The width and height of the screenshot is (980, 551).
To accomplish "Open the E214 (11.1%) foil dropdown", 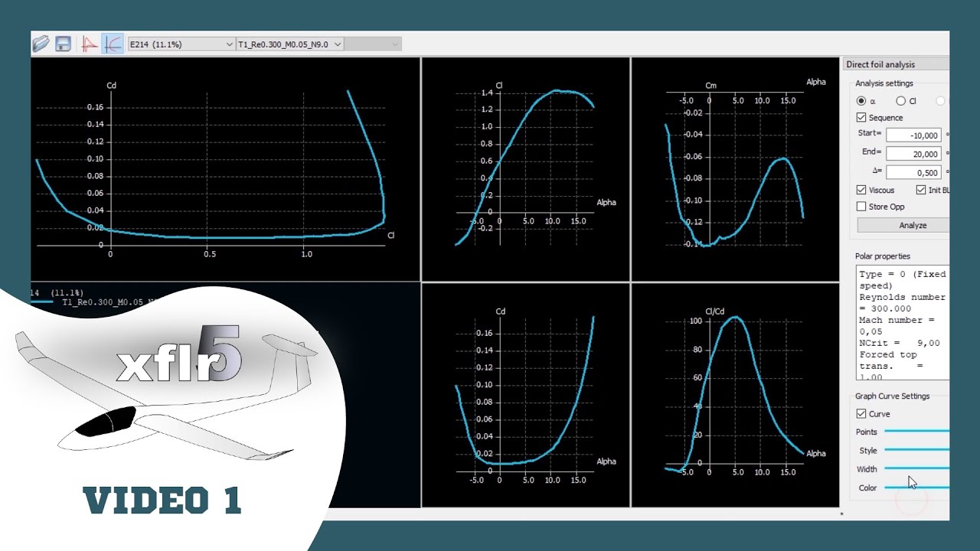I will click(x=181, y=44).
